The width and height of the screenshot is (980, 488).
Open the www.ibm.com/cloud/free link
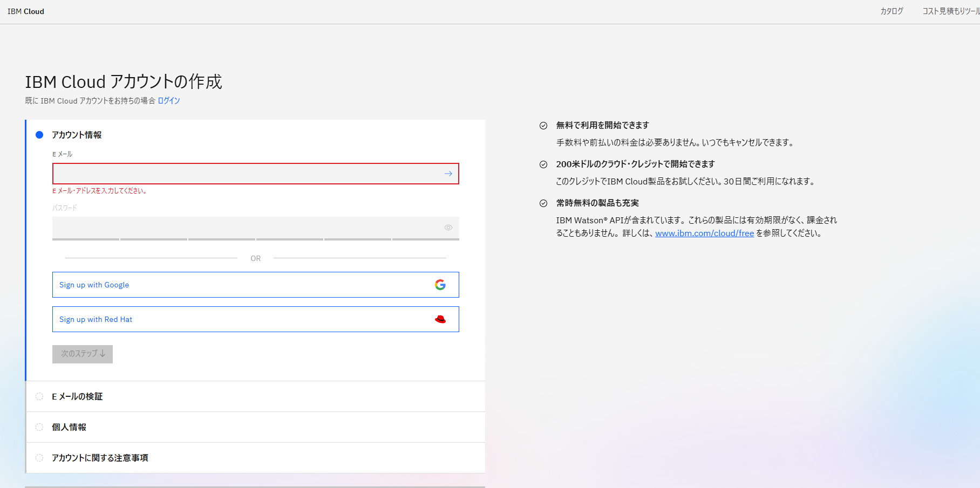click(704, 233)
